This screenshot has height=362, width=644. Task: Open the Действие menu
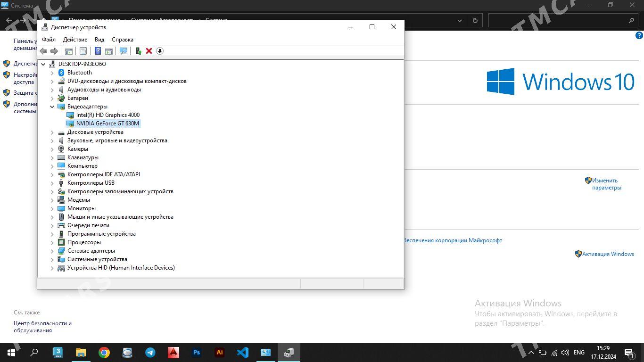pyautogui.click(x=75, y=40)
